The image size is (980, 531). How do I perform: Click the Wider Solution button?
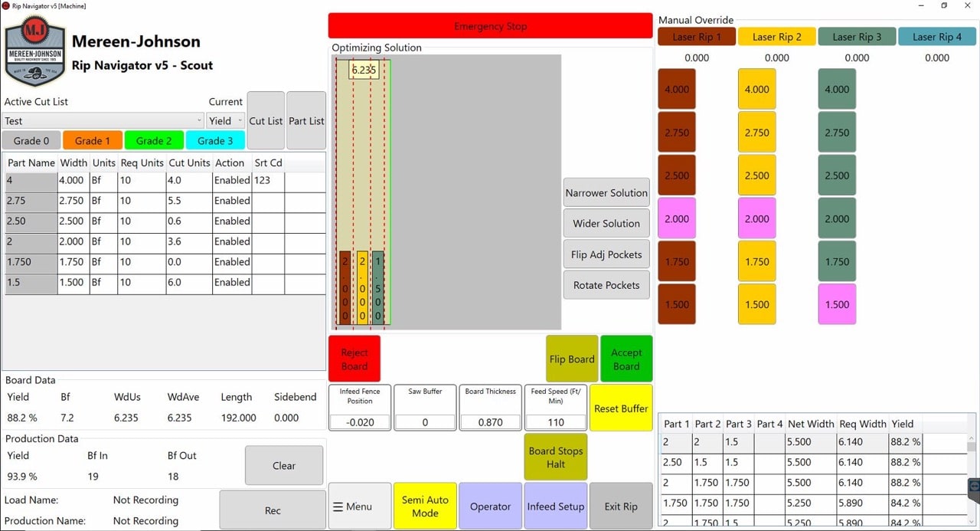click(606, 224)
